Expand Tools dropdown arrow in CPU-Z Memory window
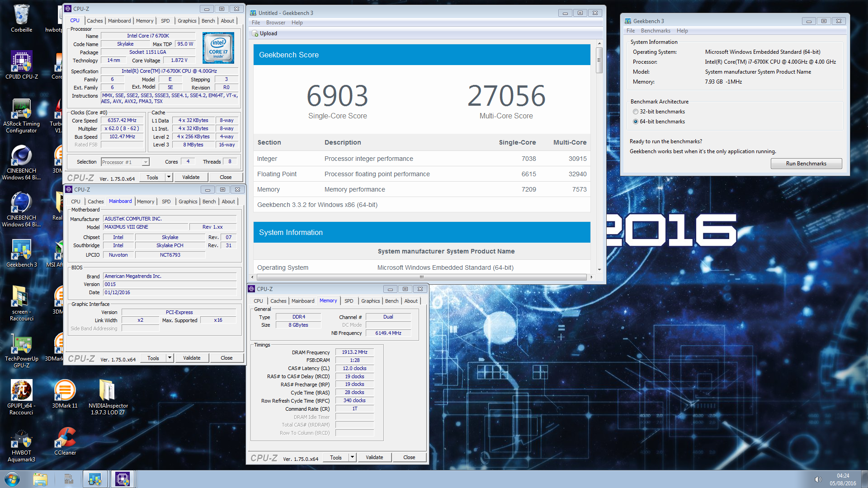This screenshot has width=868, height=488. [x=352, y=457]
